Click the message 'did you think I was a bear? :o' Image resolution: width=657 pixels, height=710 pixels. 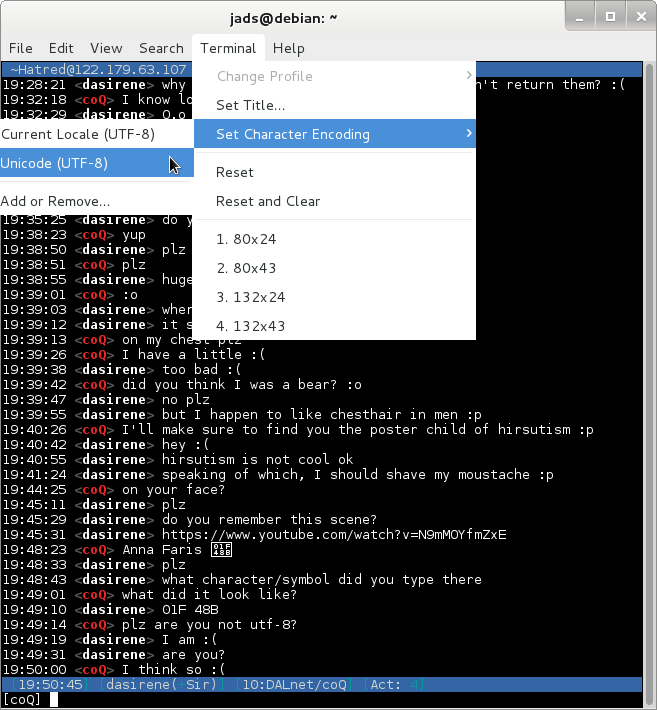tap(241, 385)
